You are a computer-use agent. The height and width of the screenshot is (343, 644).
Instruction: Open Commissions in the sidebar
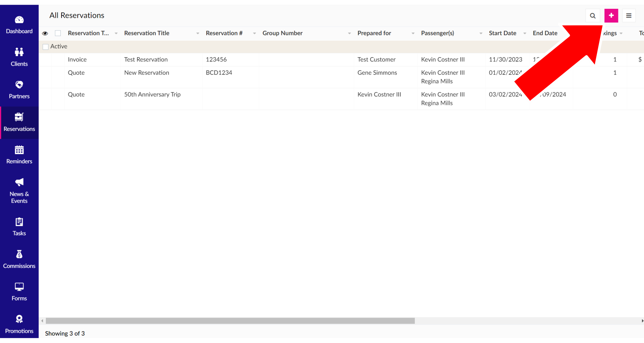tap(19, 259)
